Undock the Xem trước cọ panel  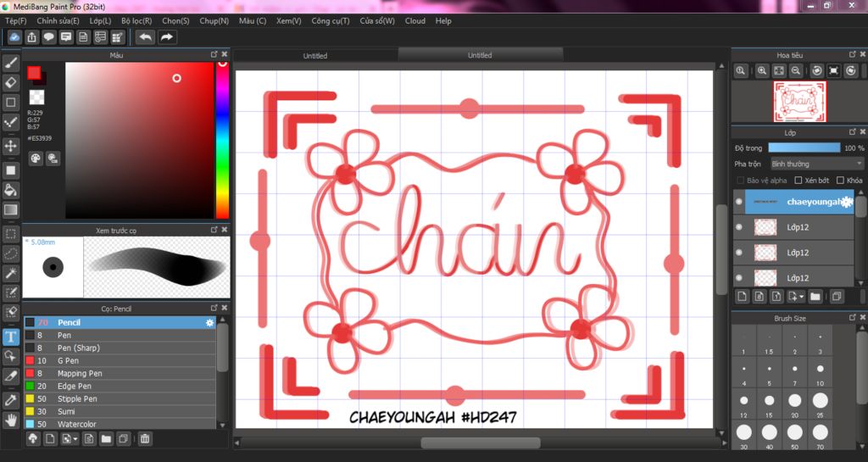(214, 229)
